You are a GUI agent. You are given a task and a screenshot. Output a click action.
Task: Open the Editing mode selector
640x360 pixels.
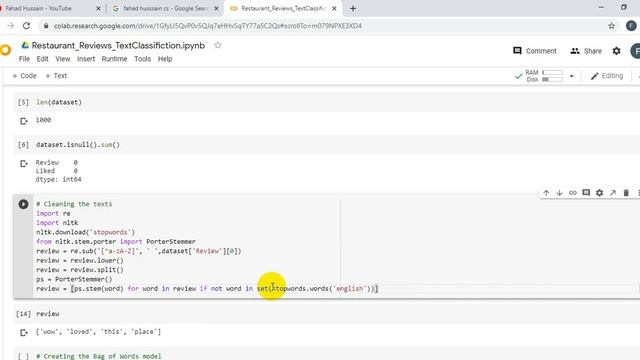point(607,76)
